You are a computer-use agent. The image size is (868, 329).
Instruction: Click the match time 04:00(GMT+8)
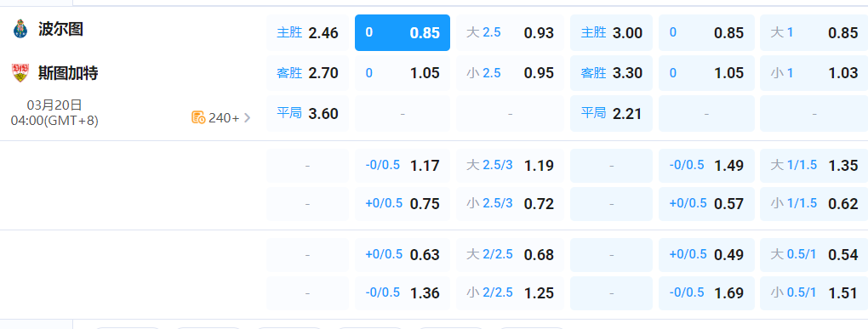(x=54, y=120)
